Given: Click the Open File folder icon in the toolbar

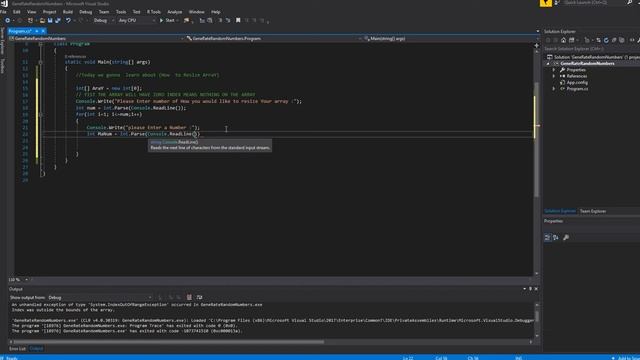Looking at the screenshot, I should tap(42, 20).
